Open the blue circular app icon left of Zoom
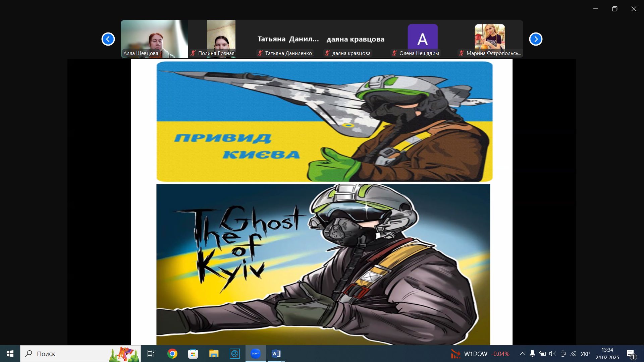644x362 pixels. pos(235,354)
